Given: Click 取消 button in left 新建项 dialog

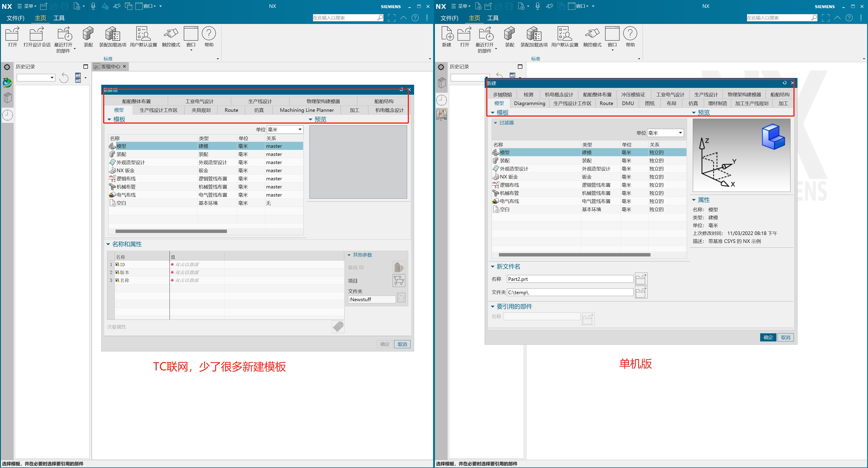Looking at the screenshot, I should pyautogui.click(x=402, y=344).
